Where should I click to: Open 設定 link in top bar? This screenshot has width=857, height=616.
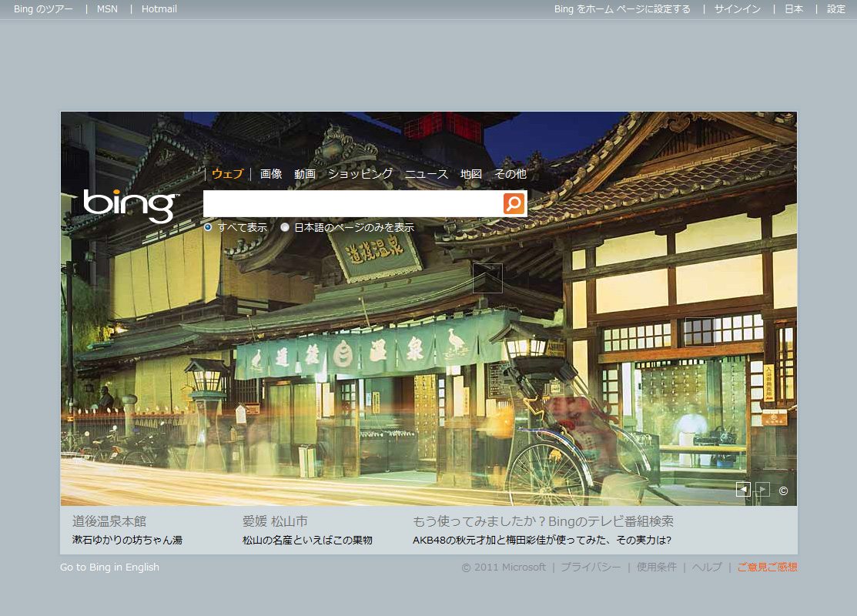tap(836, 8)
